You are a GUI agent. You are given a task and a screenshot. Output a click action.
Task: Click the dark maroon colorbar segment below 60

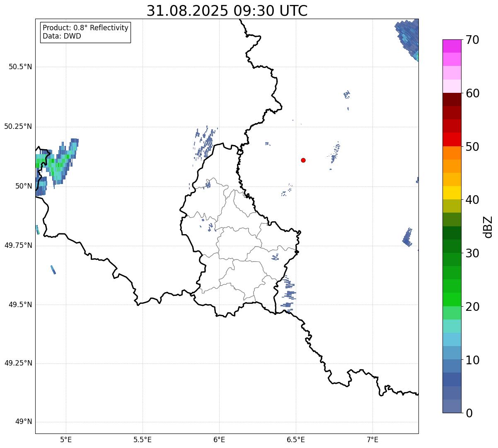point(452,100)
